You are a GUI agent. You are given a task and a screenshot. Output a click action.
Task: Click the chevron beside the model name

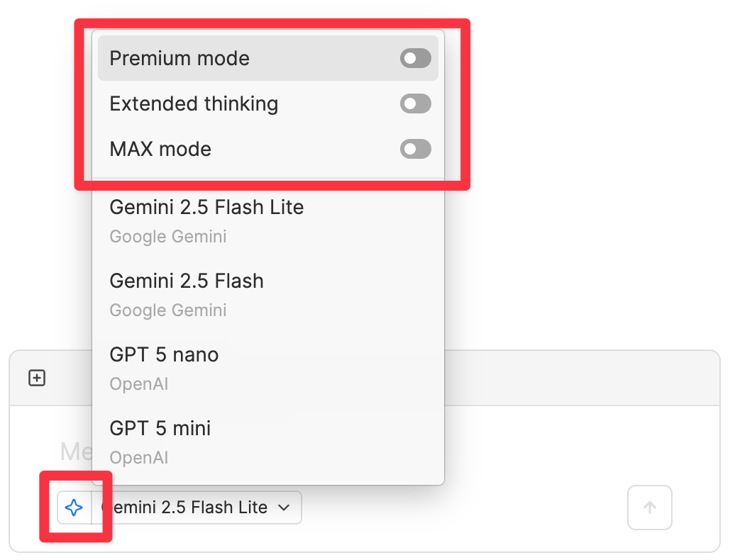pos(284,508)
